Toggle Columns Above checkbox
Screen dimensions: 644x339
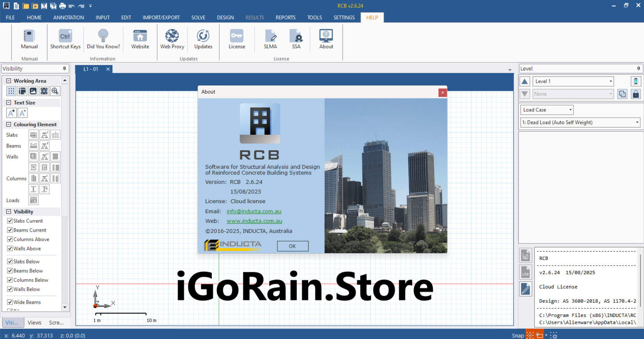10,239
